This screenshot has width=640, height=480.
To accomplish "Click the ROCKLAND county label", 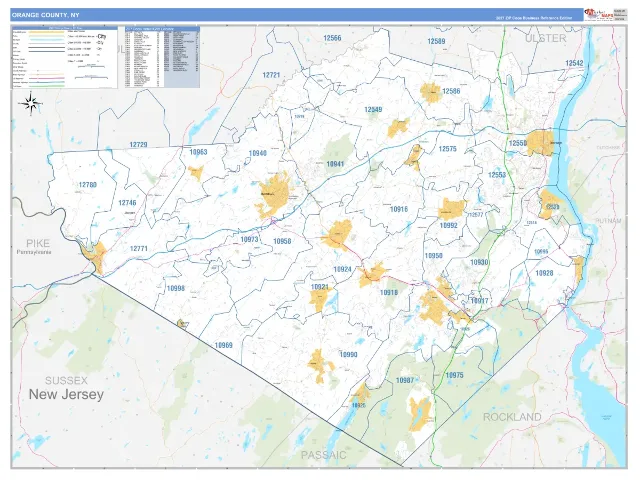I will point(512,417).
